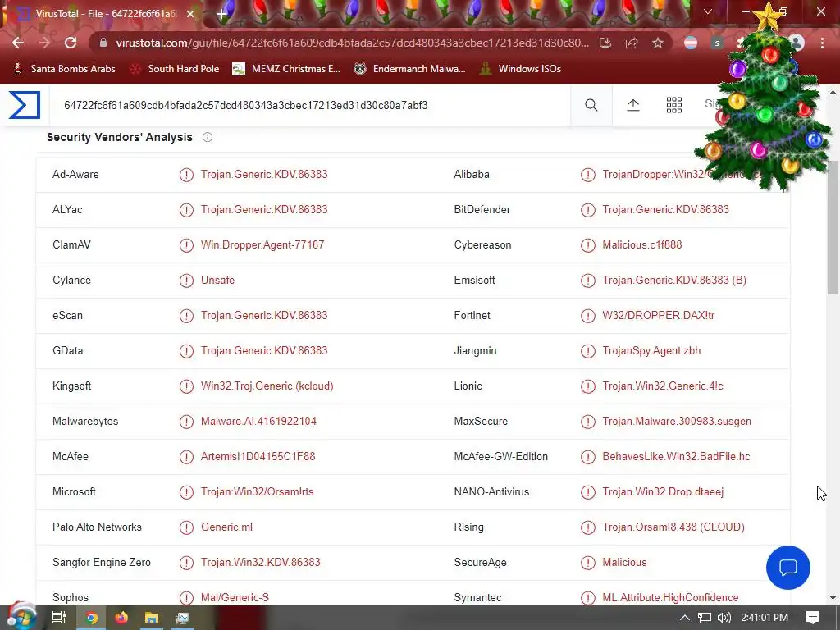This screenshot has width=840, height=630.
Task: Open Chrome three-dot menu
Action: pyautogui.click(x=822, y=43)
